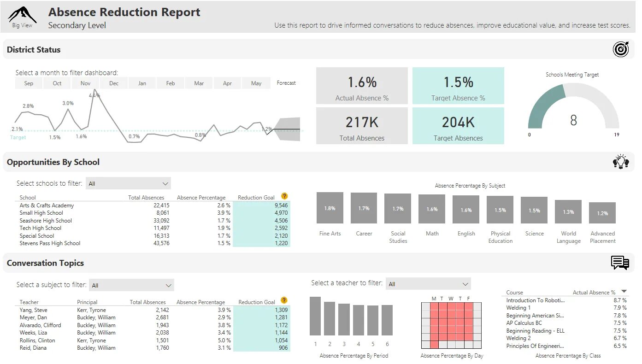Screen dimensions: 642x364
Task: Click the question mark icon above school Reduction Goal
Action: tap(284, 196)
